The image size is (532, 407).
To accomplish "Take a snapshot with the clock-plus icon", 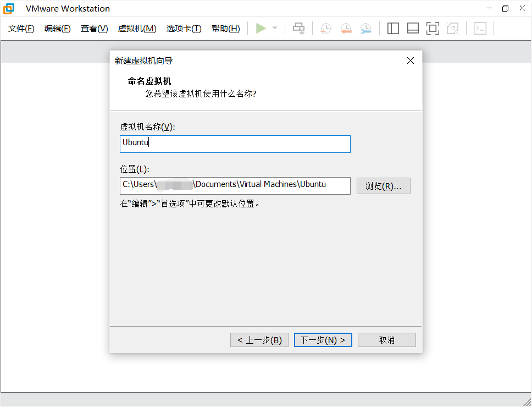I will tap(325, 29).
